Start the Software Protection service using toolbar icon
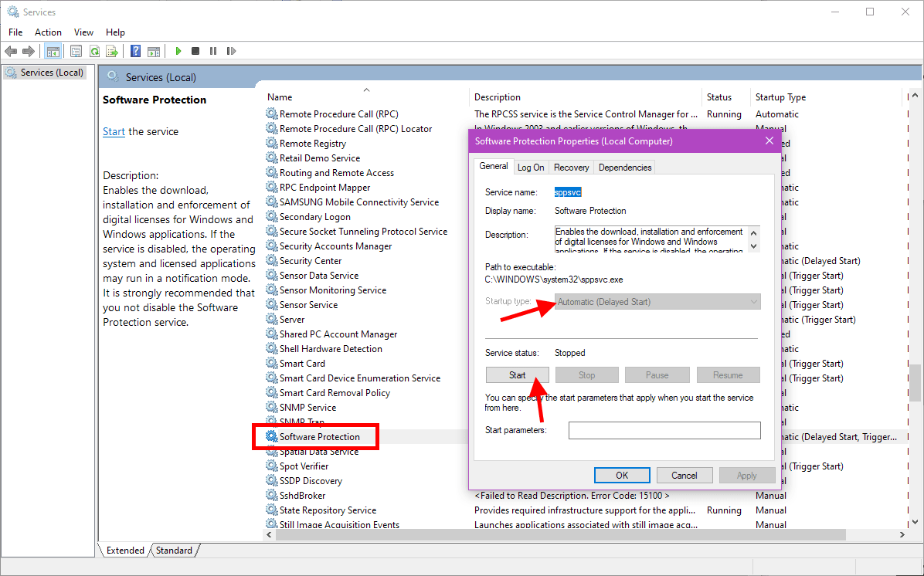 [178, 51]
